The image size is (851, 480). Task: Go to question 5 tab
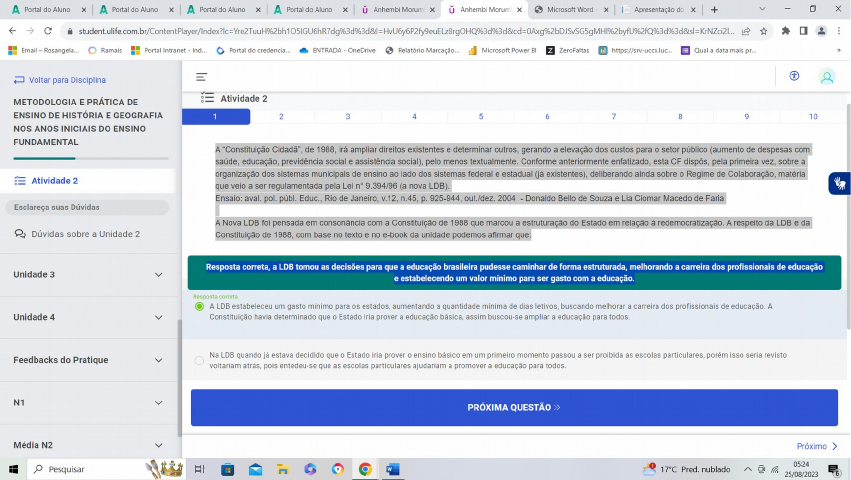point(480,117)
